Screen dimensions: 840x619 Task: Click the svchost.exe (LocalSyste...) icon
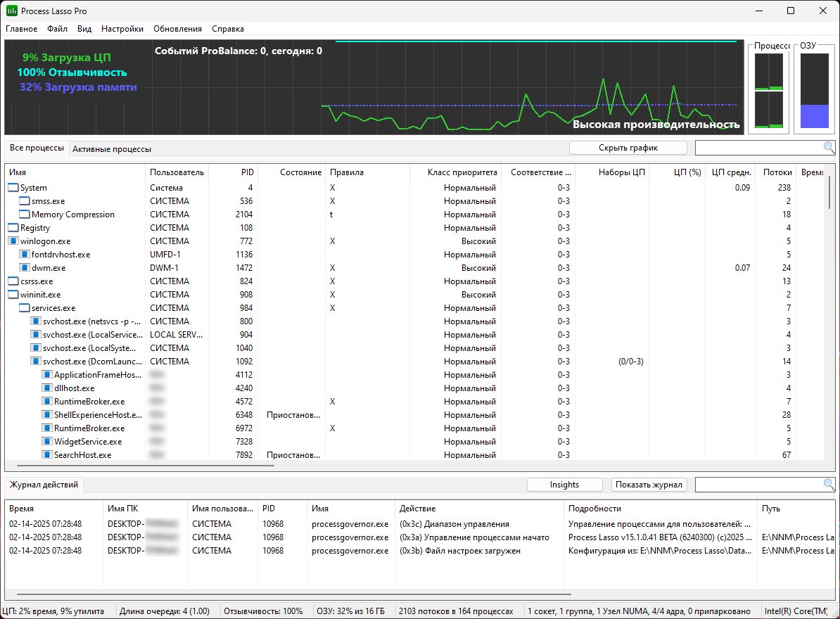(x=36, y=348)
